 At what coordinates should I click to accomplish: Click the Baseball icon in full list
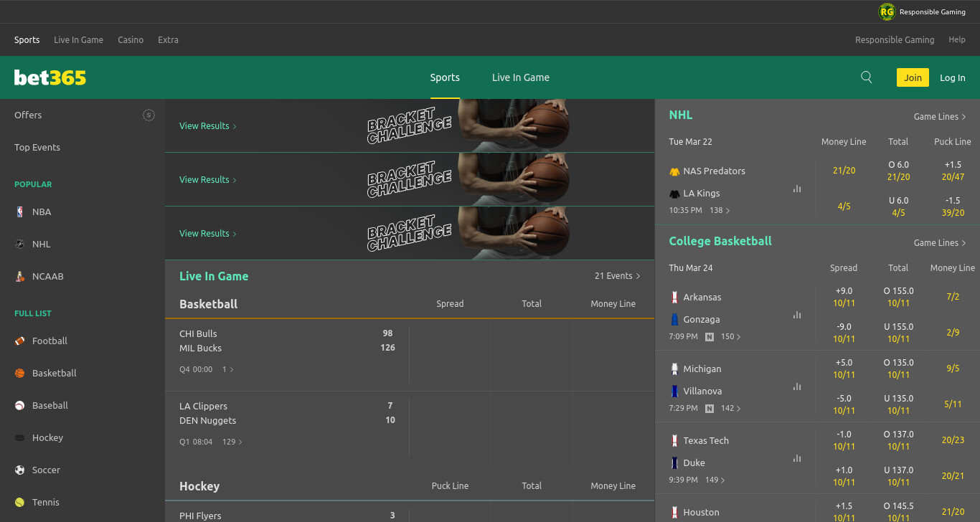click(x=19, y=405)
